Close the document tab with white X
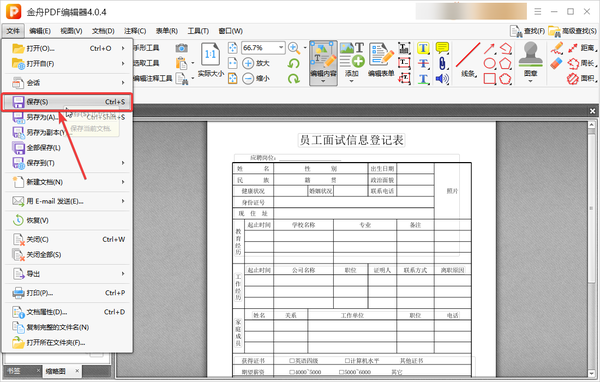Image resolution: width=600 pixels, height=382 pixels. pyautogui.click(x=592, y=111)
